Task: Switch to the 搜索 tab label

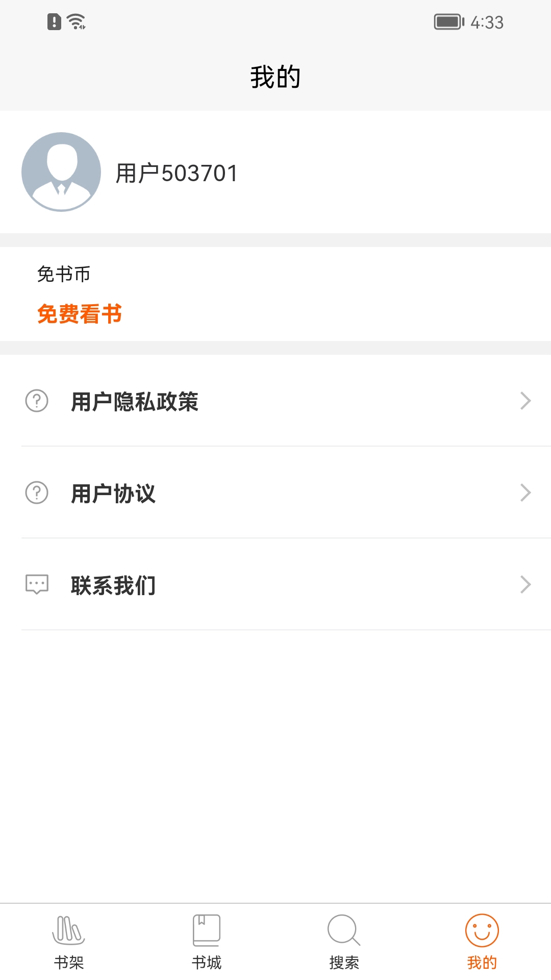Action: coord(344,963)
